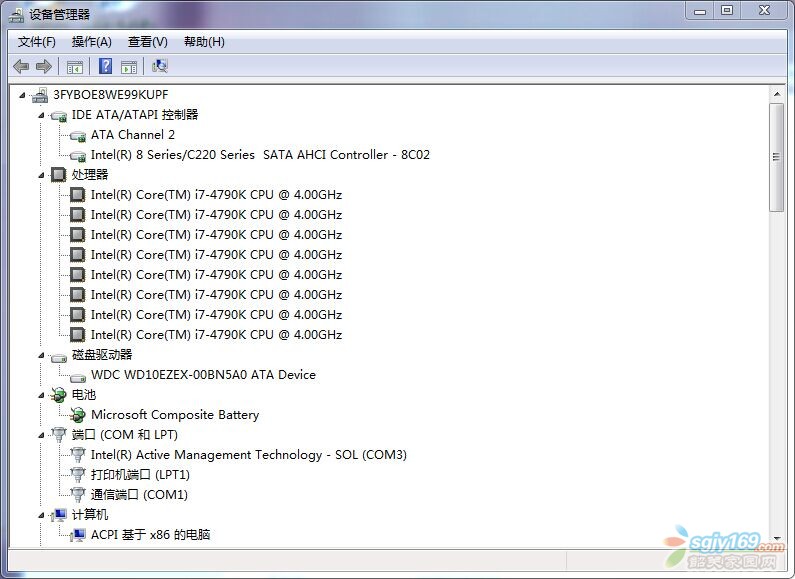Click the scrollbar up arrow
The height and width of the screenshot is (579, 795).
776,94
